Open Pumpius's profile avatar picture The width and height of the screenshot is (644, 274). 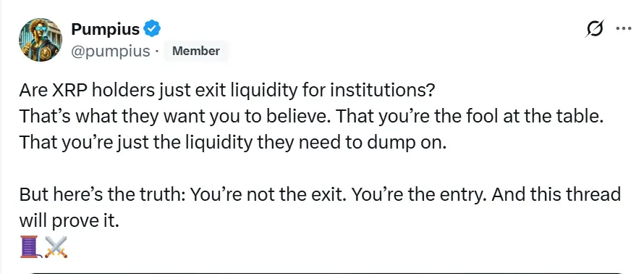(41, 40)
